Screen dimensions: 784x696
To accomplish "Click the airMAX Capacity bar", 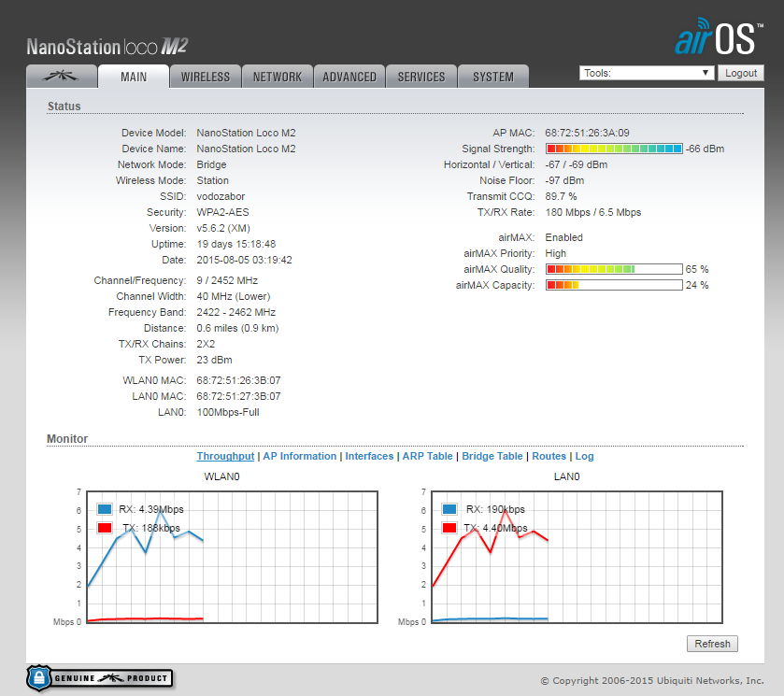I will 614,285.
